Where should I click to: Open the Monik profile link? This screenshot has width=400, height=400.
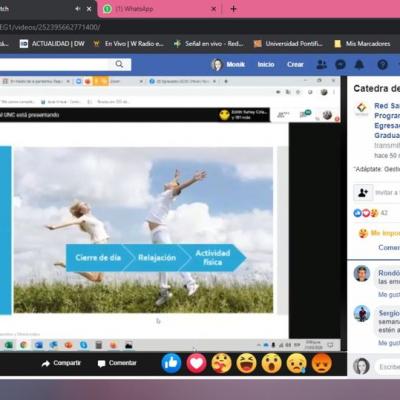pyautogui.click(x=228, y=64)
